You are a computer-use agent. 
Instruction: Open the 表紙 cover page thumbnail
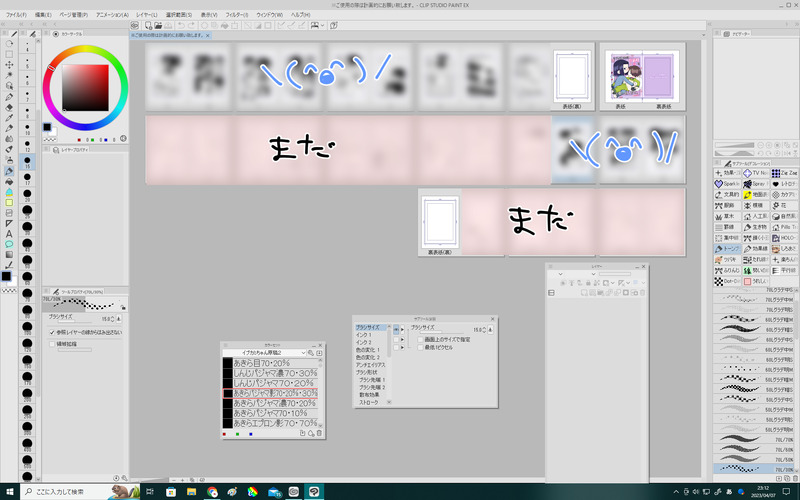(620, 78)
